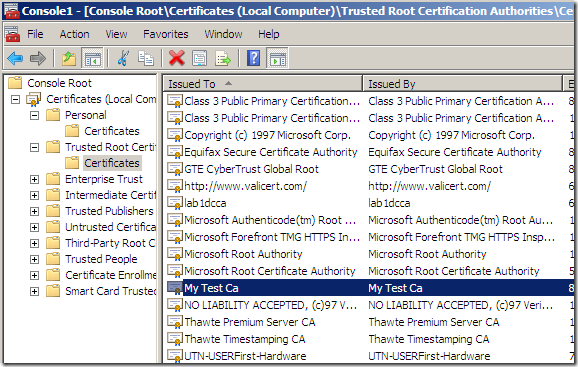The image size is (578, 367).
Task: Expand the Intermediate Certification Authorities node
Action: tap(34, 195)
